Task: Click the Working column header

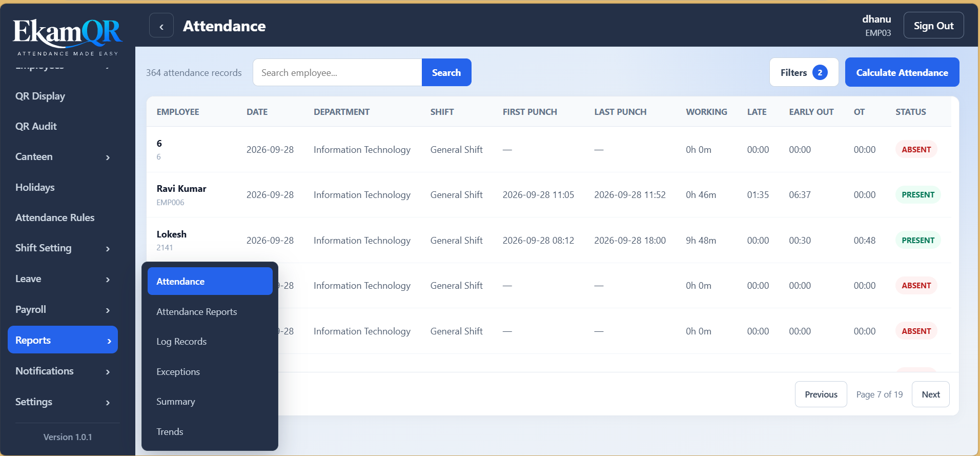Action: 706,112
